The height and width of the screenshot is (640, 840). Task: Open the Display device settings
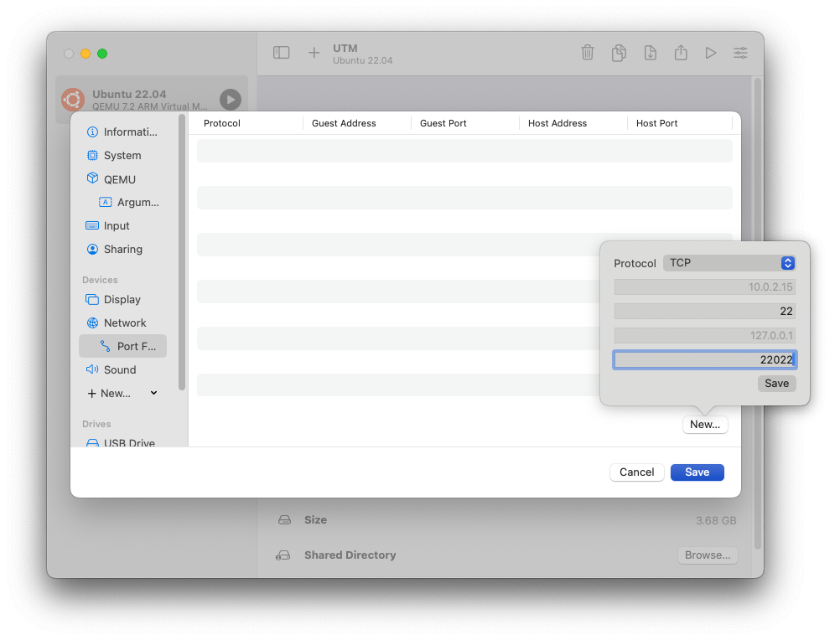tap(122, 299)
